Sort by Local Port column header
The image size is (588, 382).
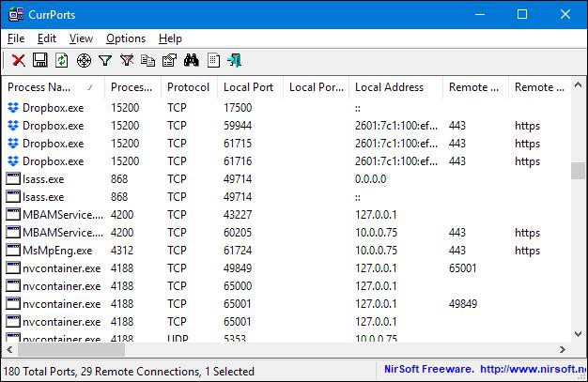click(250, 87)
